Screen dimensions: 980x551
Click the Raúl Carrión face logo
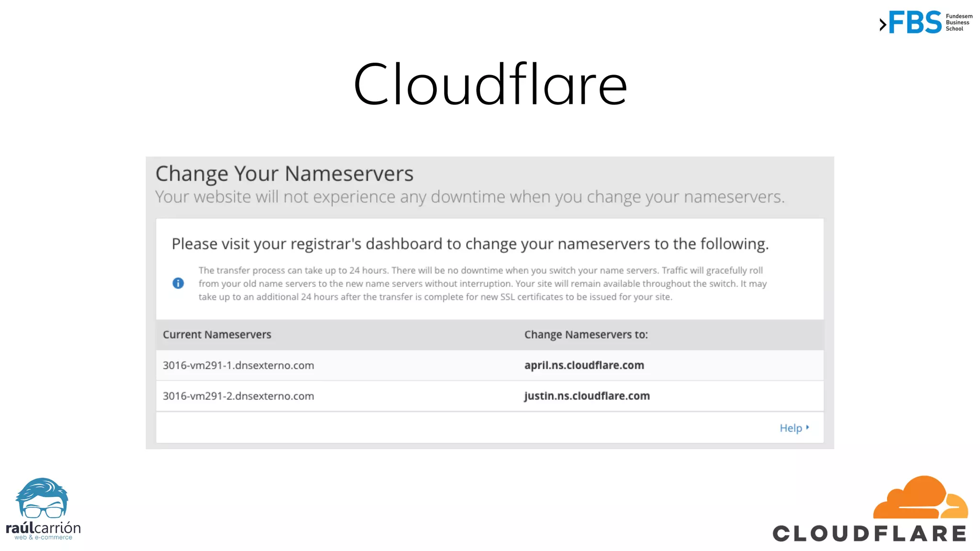click(x=42, y=498)
